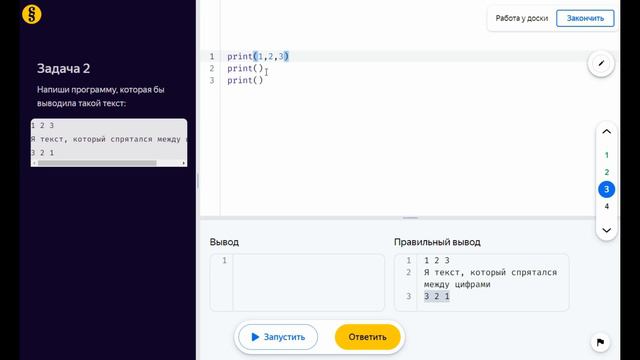Click the Вывод output area
This screenshot has height=360, width=640.
pyautogui.click(x=297, y=282)
